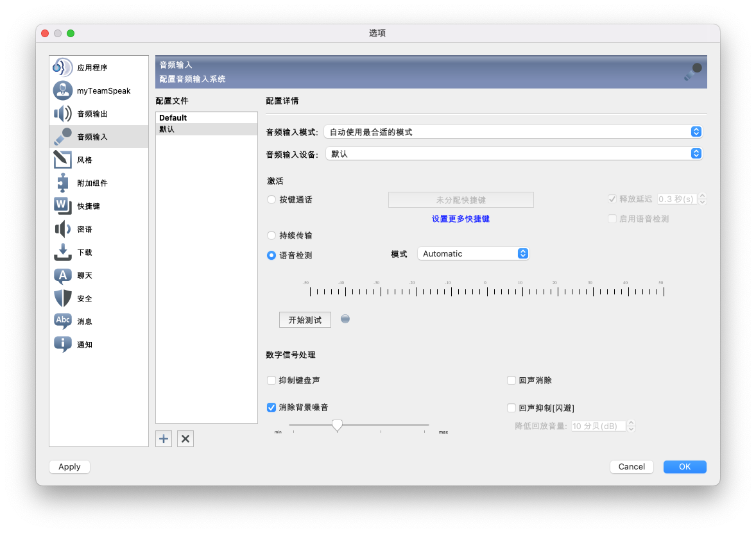Open myTeamSpeak settings icon
756x533 pixels.
[x=62, y=90]
